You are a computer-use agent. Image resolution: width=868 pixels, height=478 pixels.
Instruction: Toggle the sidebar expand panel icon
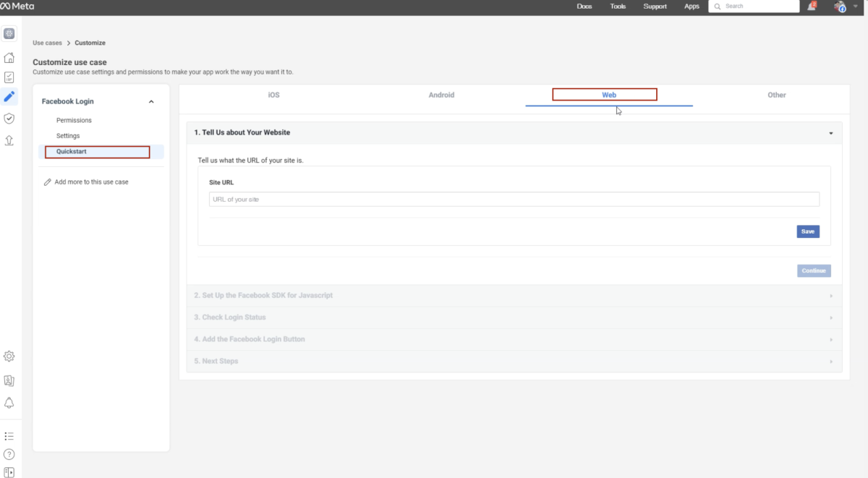click(x=9, y=472)
